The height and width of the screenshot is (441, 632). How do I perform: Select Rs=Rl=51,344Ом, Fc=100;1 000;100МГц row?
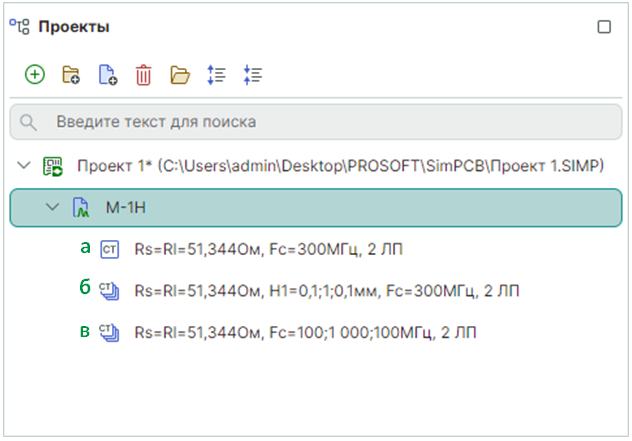(x=305, y=333)
